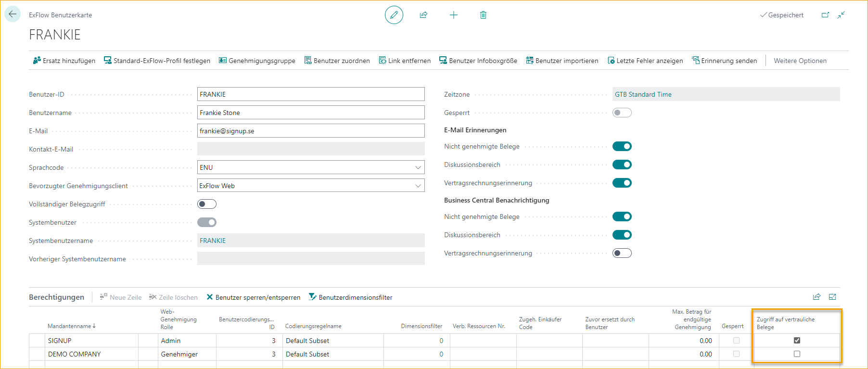Toggle Vollständiger Belegzugriff switch

click(207, 204)
